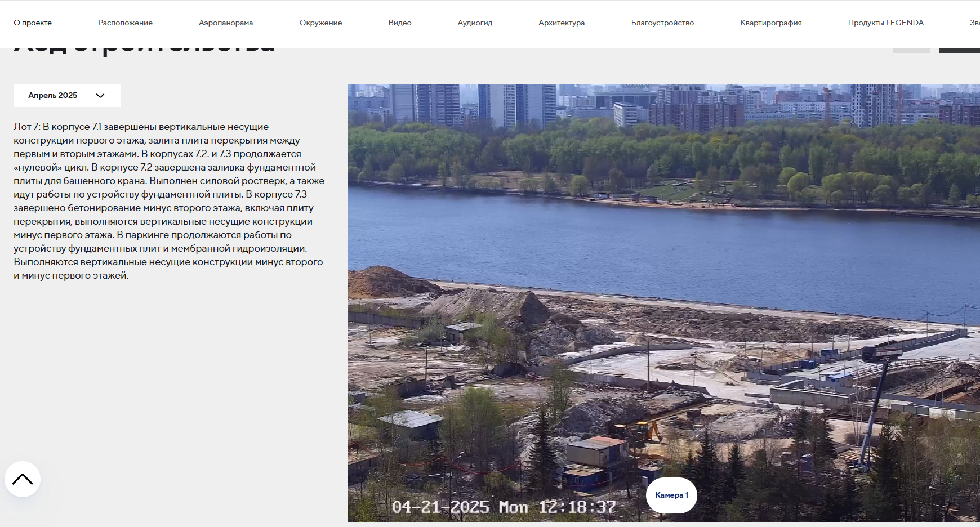Click the Лот 7 construction progress text
Screen dimensions: 980x527
point(169,201)
